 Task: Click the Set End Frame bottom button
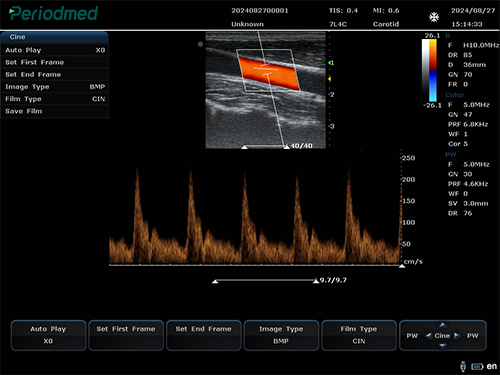pyautogui.click(x=204, y=335)
